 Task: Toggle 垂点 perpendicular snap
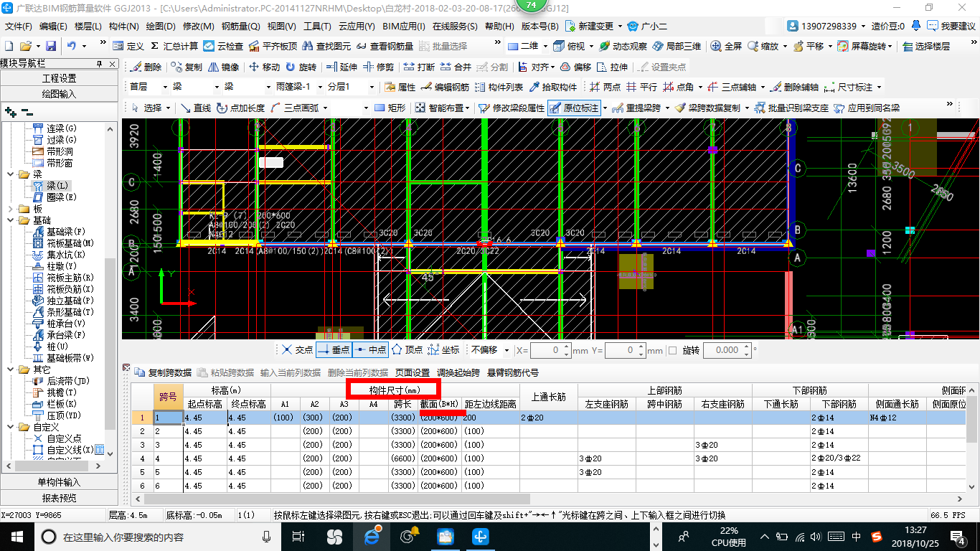point(334,350)
